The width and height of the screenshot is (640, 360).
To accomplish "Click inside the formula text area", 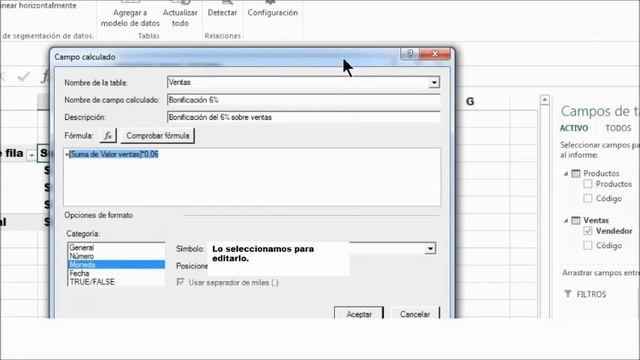I will click(252, 177).
